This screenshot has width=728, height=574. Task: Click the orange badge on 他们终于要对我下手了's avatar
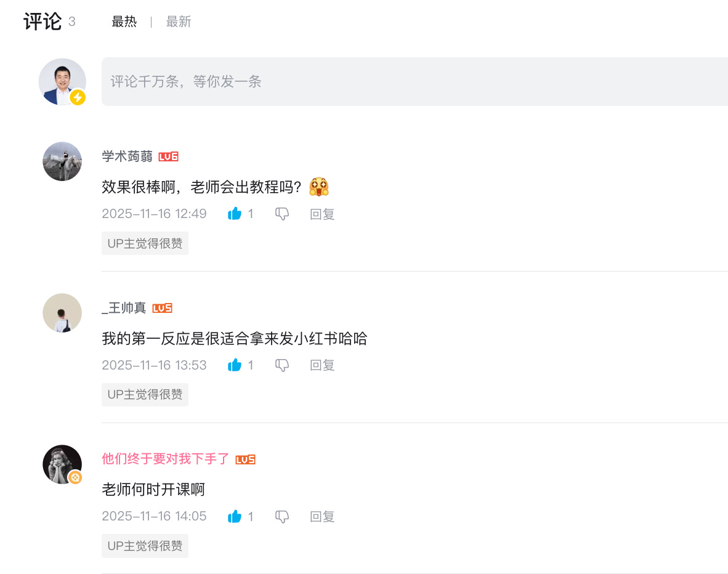76,477
